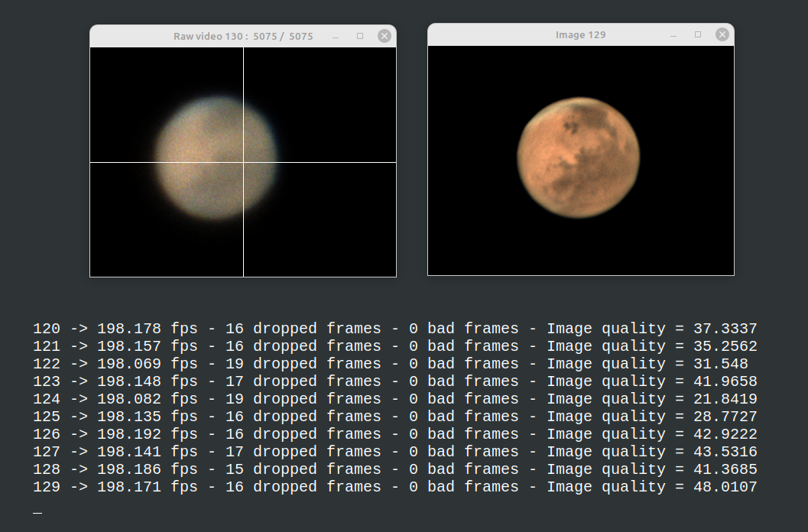The width and height of the screenshot is (808, 532).
Task: Click image quality value 31.548
Action: pyautogui.click(x=720, y=363)
